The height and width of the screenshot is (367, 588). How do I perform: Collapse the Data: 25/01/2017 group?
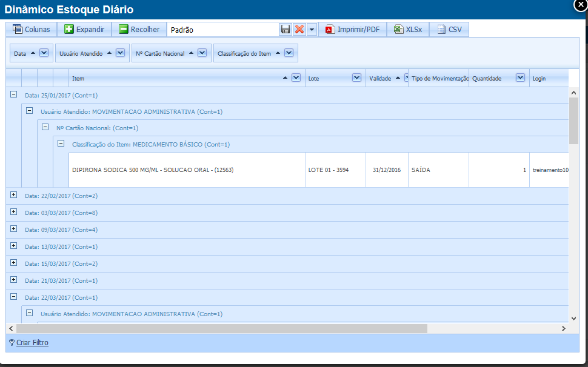click(x=13, y=94)
